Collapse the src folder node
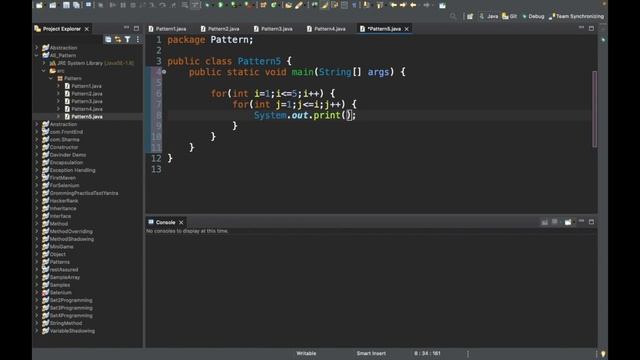 [x=44, y=71]
